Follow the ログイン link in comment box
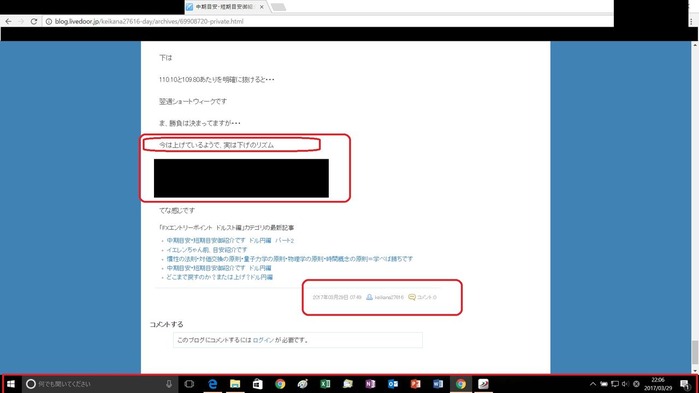 (263, 340)
